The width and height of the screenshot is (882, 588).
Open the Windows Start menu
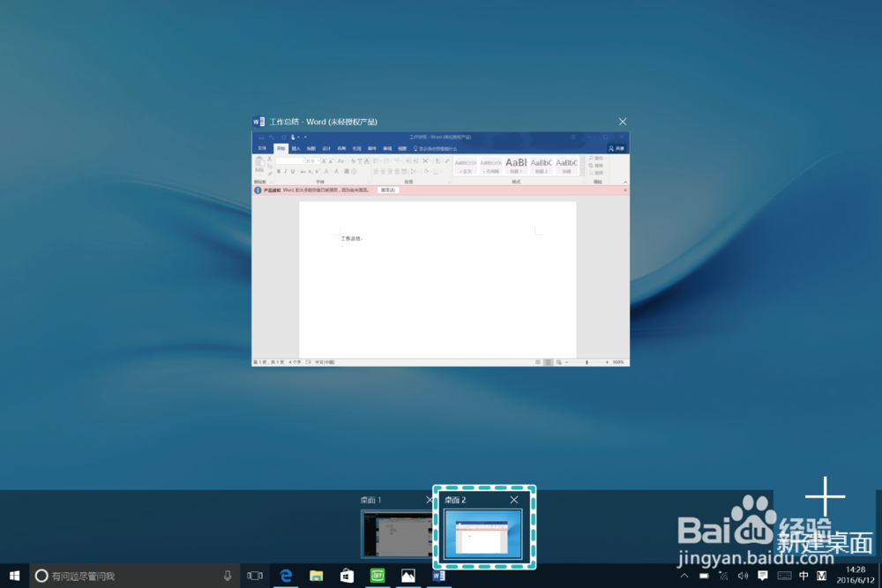[15, 576]
